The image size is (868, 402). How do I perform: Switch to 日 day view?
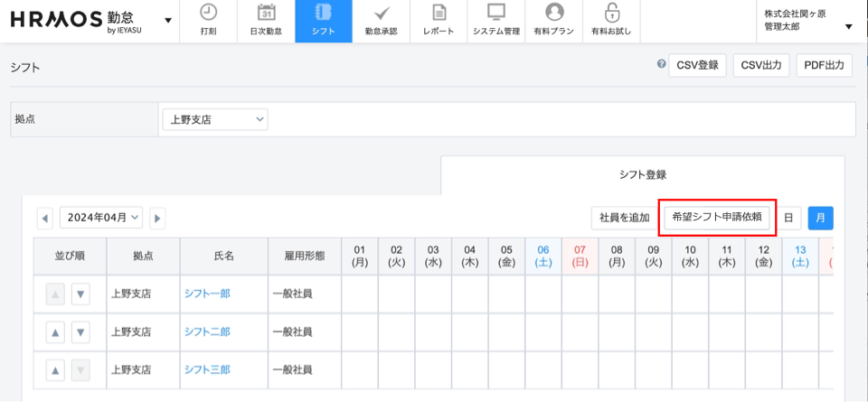[x=788, y=218]
